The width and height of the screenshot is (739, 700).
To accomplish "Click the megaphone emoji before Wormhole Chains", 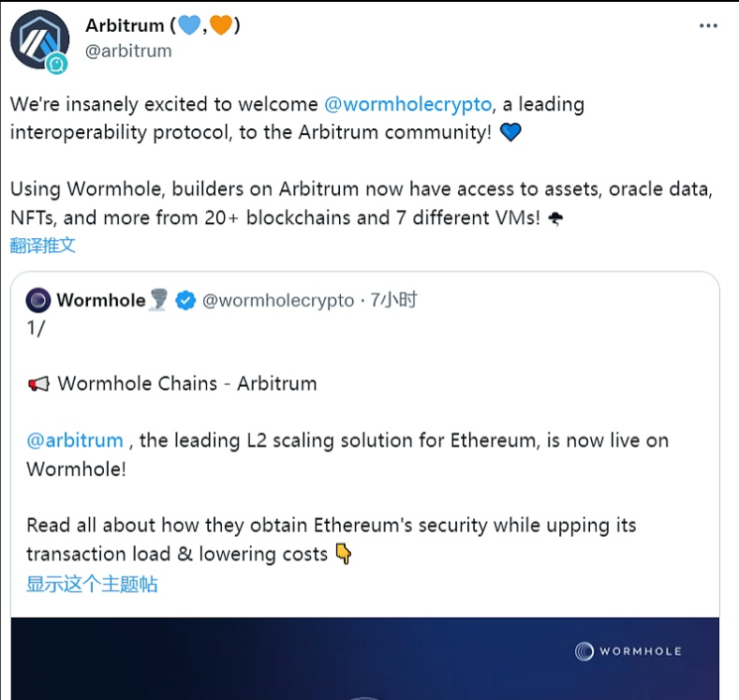I will [38, 384].
